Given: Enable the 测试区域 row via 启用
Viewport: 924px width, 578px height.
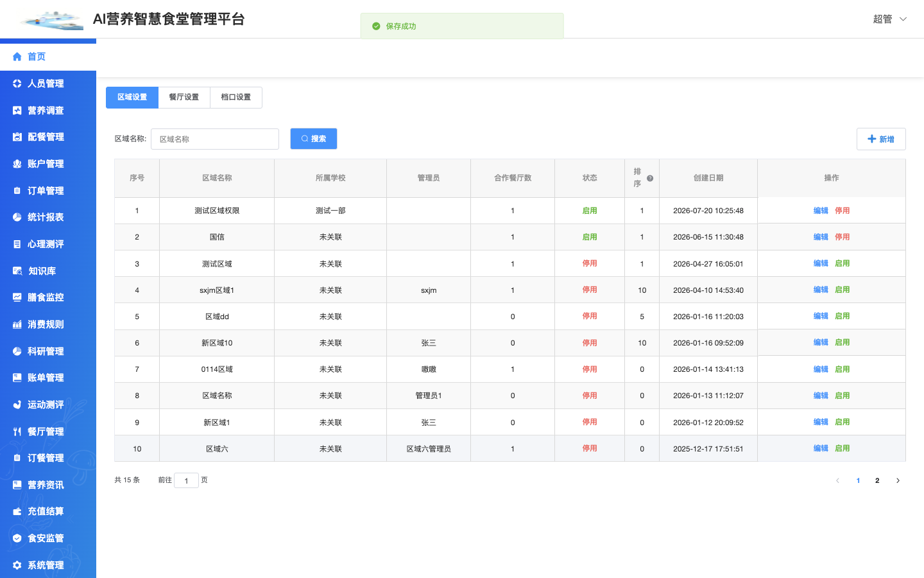Looking at the screenshot, I should pyautogui.click(x=843, y=263).
